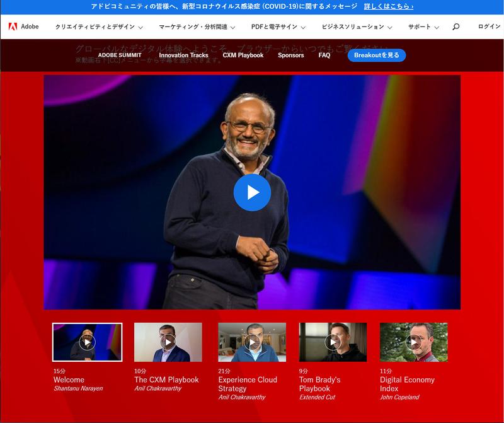Screen dimensions: 504x423
Task: Play the Digital Economy Index thumbnail
Action: [413, 342]
